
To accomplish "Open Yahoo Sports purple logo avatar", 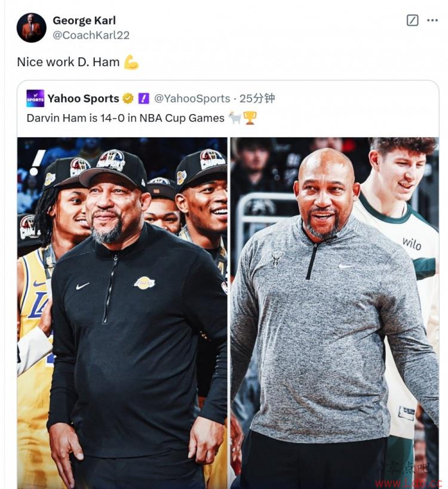I will 35,99.
